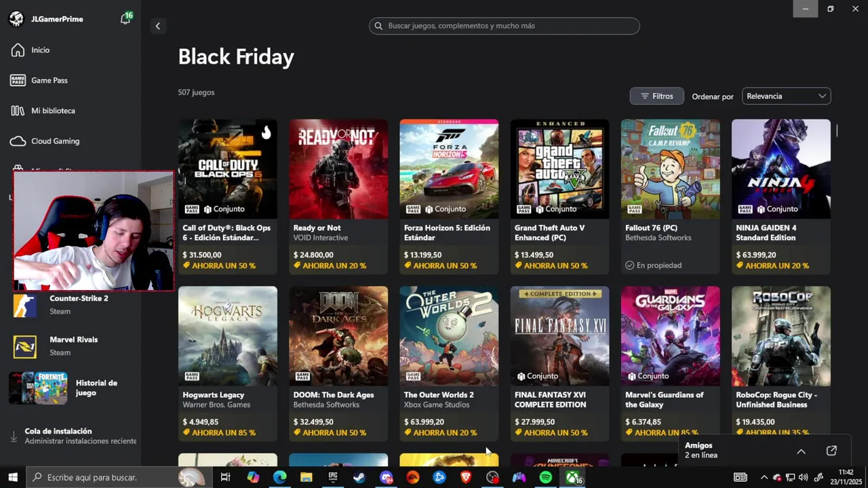Expand the Relevancia sort dropdown
Viewport: 868px width, 488px height.
pos(786,96)
